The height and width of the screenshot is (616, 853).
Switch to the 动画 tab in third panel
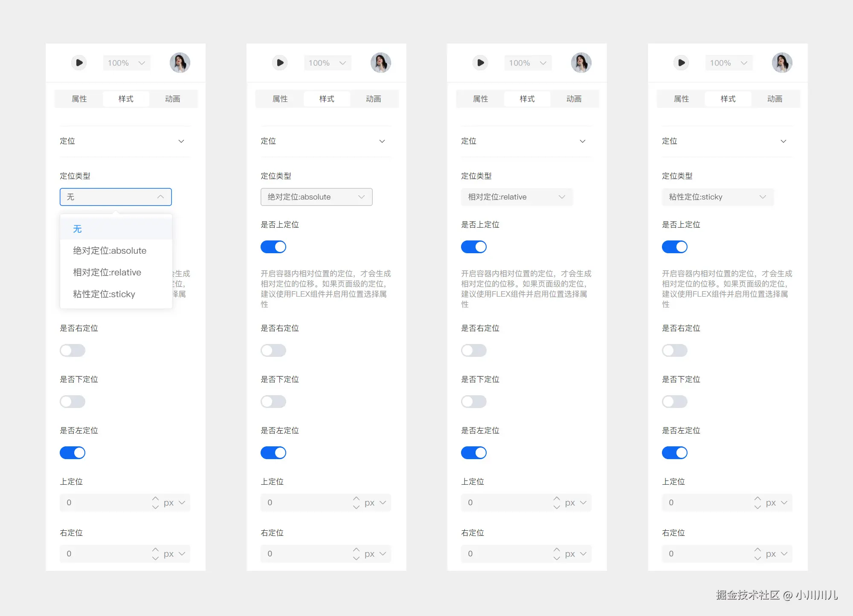[x=574, y=99]
